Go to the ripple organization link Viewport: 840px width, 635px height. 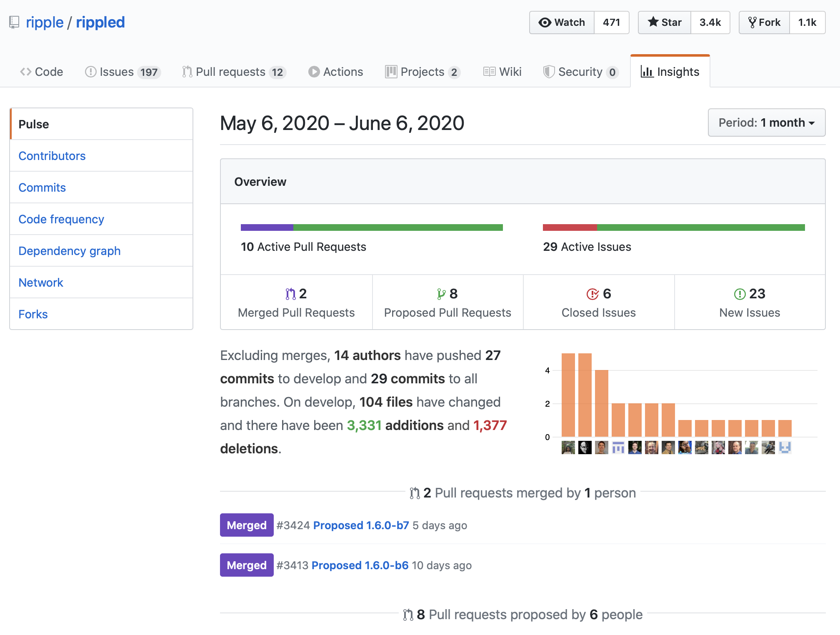(x=45, y=22)
